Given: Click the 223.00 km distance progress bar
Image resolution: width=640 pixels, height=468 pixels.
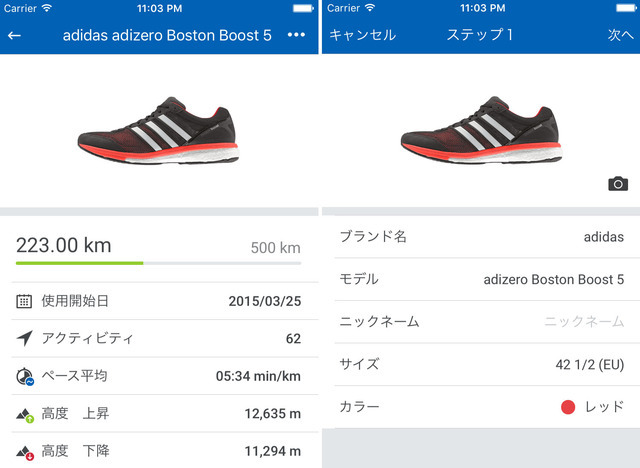Looking at the screenshot, I should tap(159, 263).
